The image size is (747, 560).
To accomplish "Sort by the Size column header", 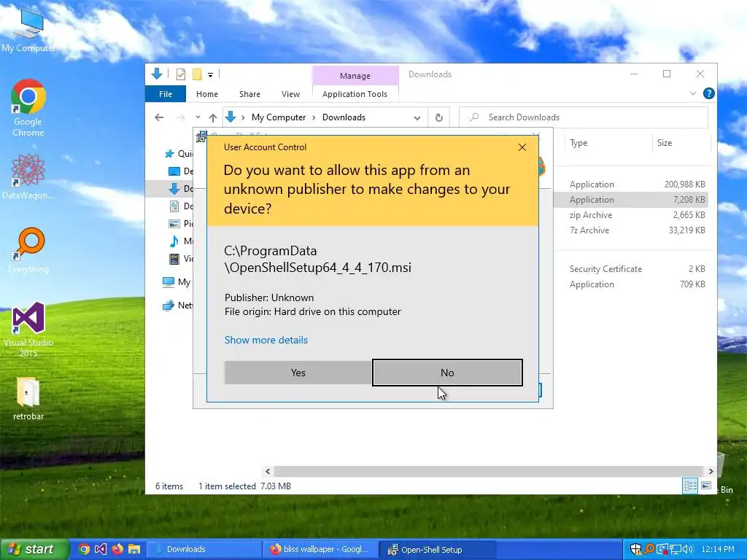I will click(665, 143).
